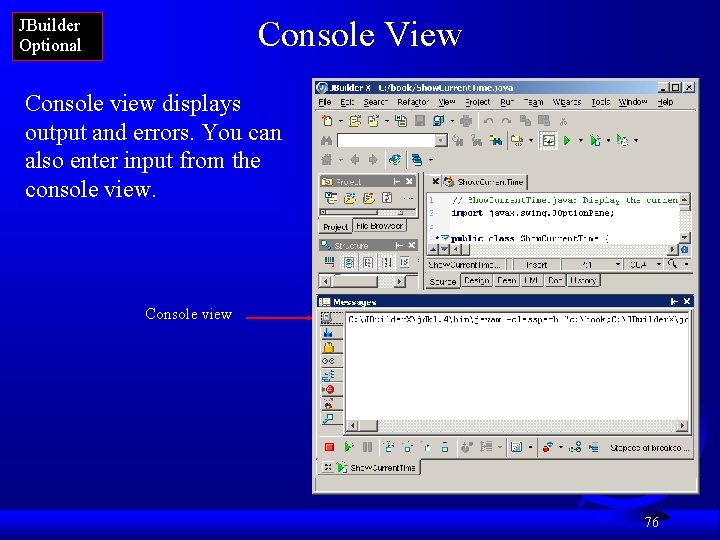The height and width of the screenshot is (540, 720).
Task: Click the Undo arrow in the toolbar
Action: pyautogui.click(x=489, y=121)
